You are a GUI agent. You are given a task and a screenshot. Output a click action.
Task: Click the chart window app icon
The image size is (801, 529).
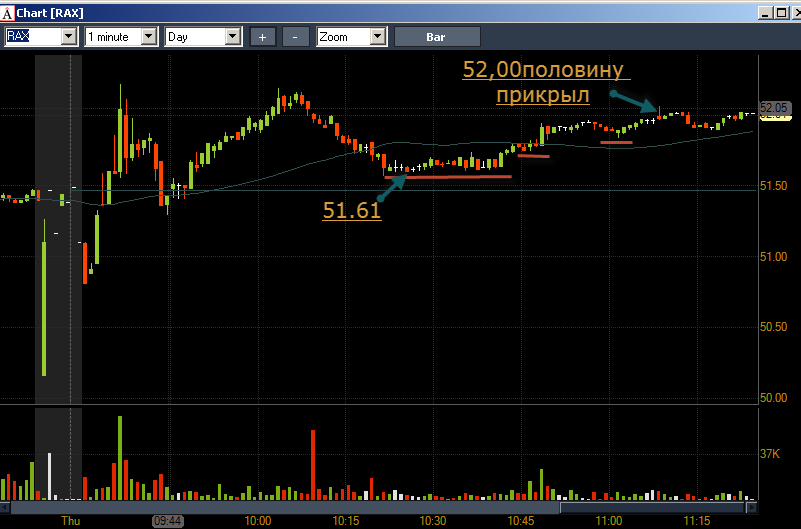click(7, 13)
